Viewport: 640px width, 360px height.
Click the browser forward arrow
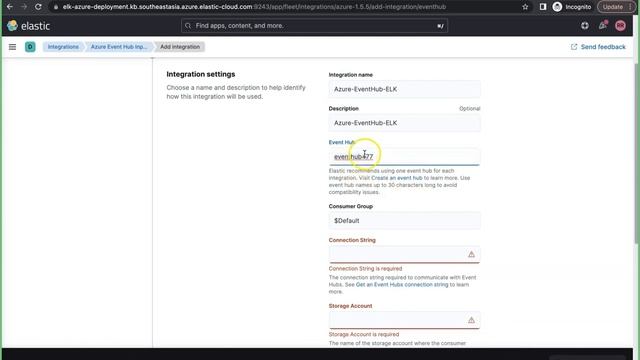coord(24,7)
